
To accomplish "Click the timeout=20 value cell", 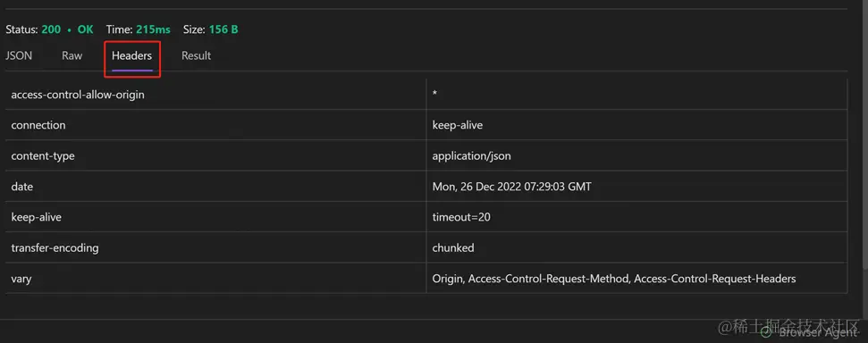I will pos(636,217).
